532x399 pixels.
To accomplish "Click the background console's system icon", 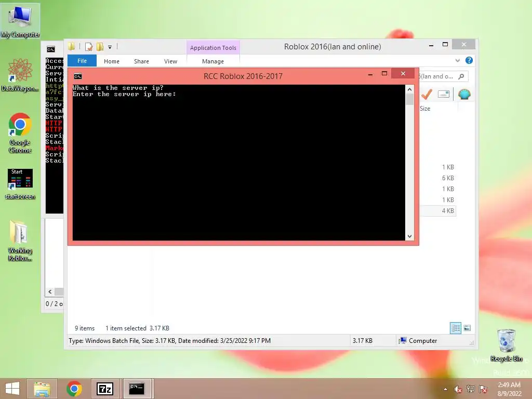I will coord(50,49).
